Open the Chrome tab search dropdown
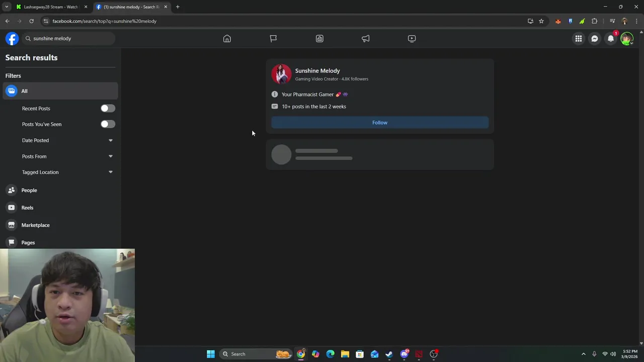Screen dimensions: 644x362 click(7, 7)
